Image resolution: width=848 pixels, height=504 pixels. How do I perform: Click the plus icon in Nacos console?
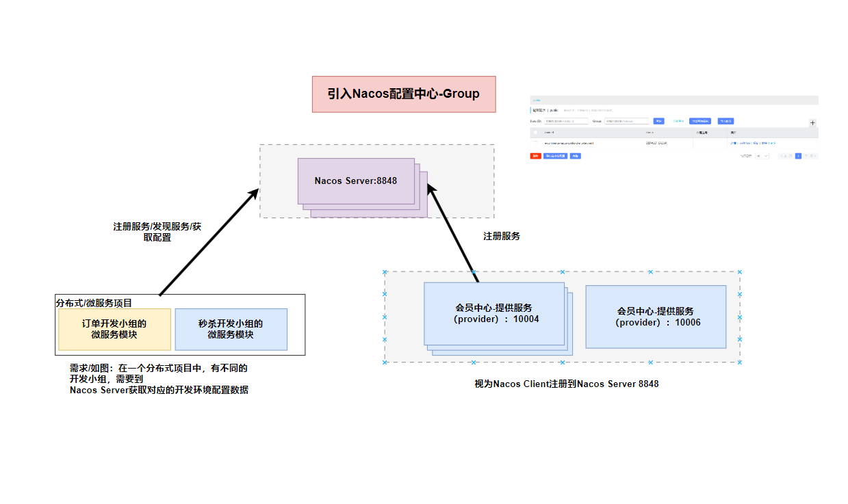coord(812,123)
